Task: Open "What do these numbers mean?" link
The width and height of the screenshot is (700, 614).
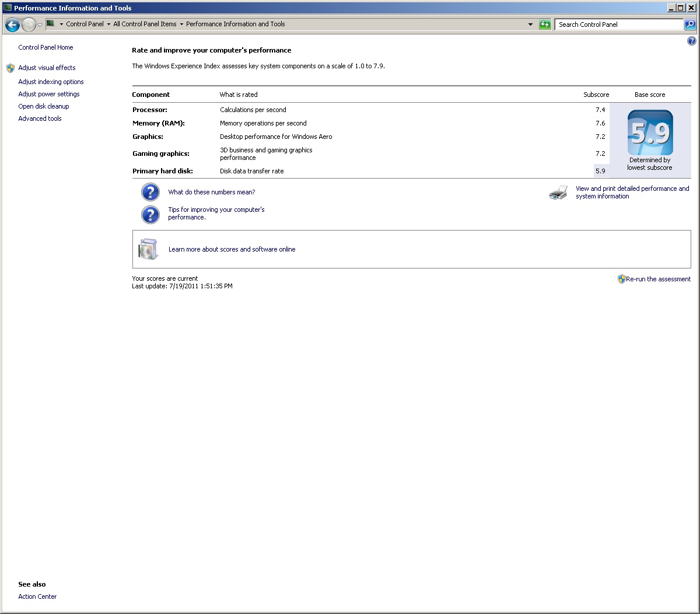Action: 212,192
